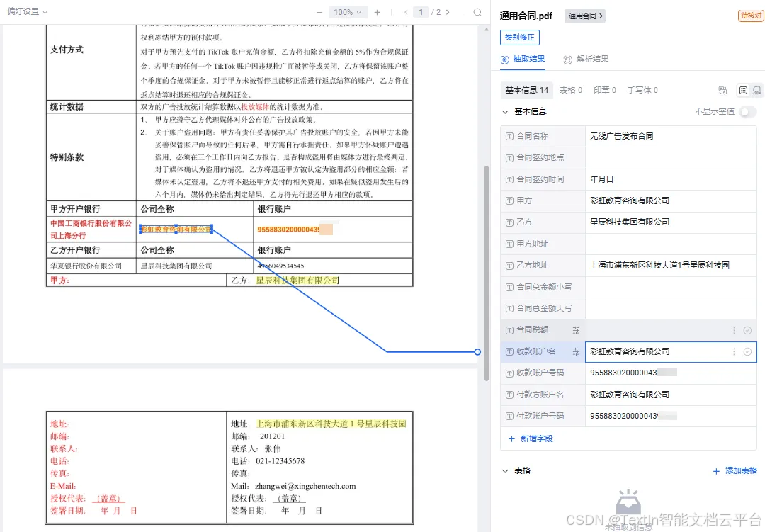Open the 通用合同 category chevron tag
765x532 pixels.
[585, 16]
